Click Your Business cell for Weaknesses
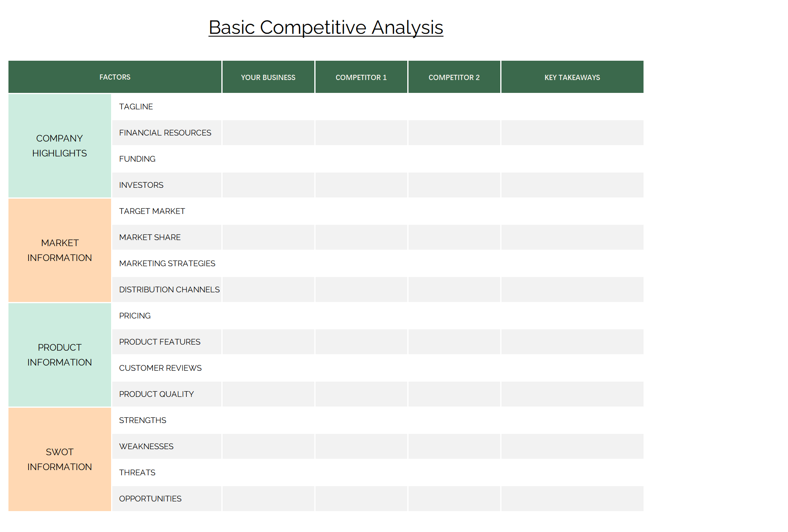788x532 pixels. (268, 446)
